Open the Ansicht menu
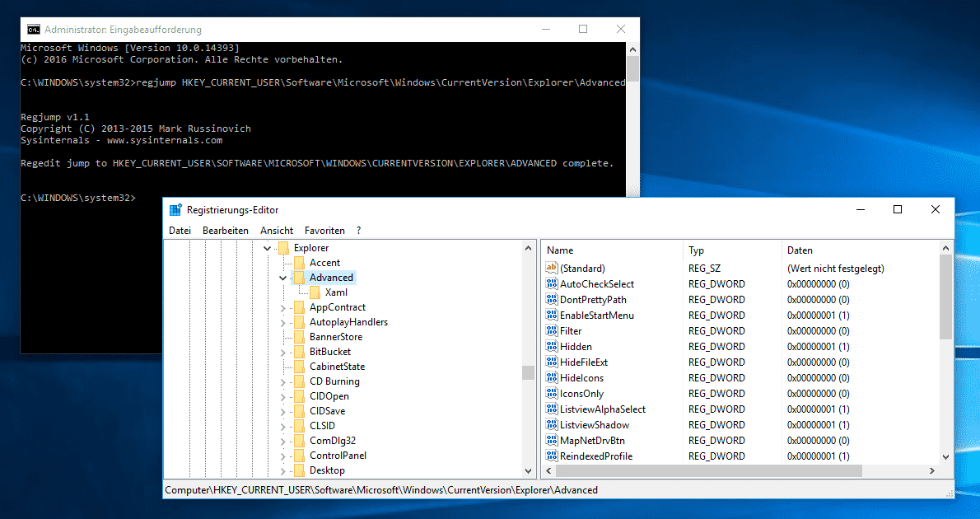The width and height of the screenshot is (980, 519). 277,230
